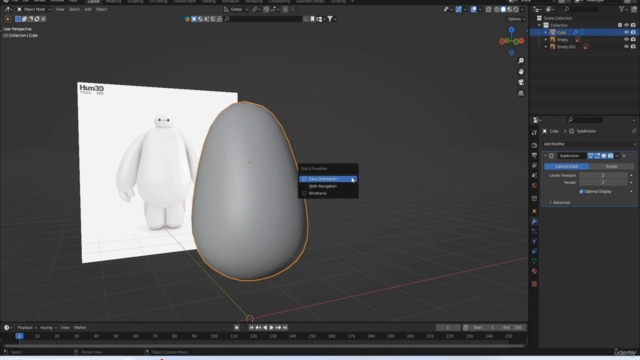Open Subdivision modifier extras dropdown arrow
This screenshot has width=640, height=360.
(617, 156)
